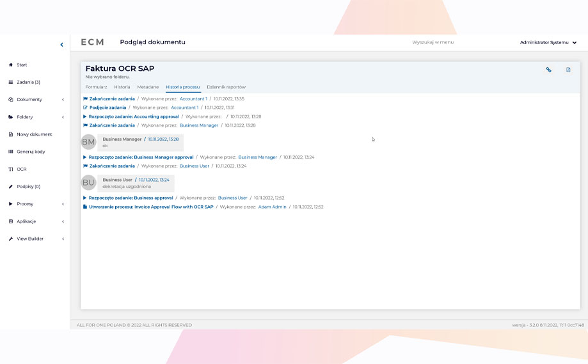This screenshot has width=588, height=364.
Task: Expand the Dokumenty menu
Action: pyautogui.click(x=29, y=99)
